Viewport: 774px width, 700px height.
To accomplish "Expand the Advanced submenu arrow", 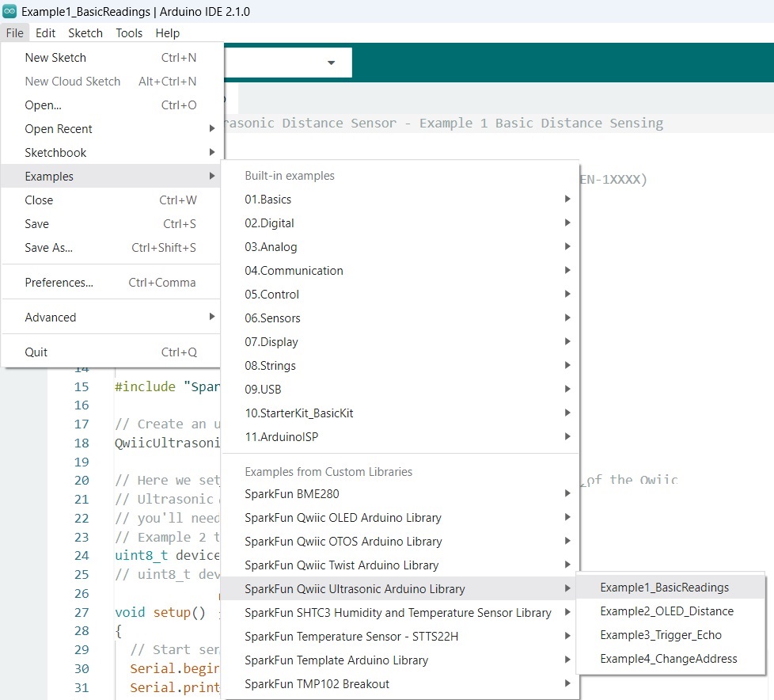I will point(212,317).
